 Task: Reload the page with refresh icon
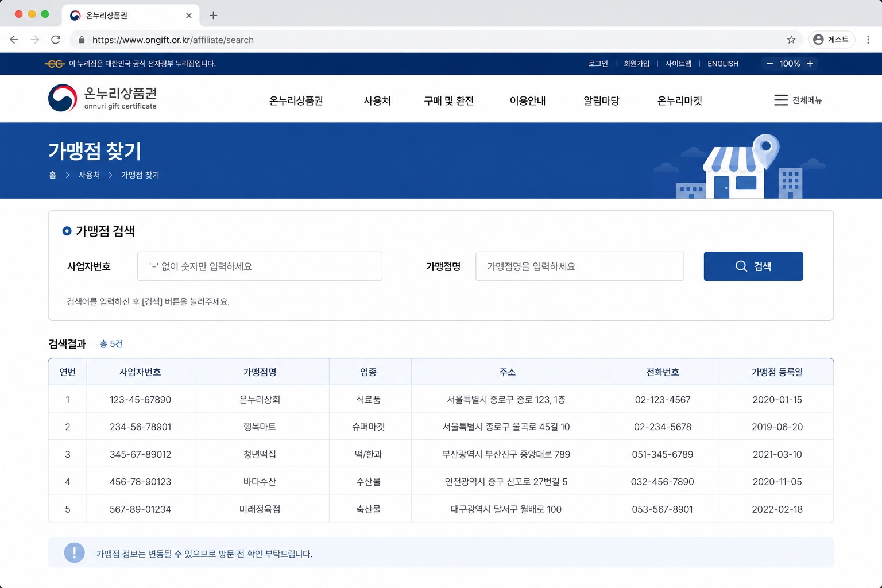[x=56, y=40]
